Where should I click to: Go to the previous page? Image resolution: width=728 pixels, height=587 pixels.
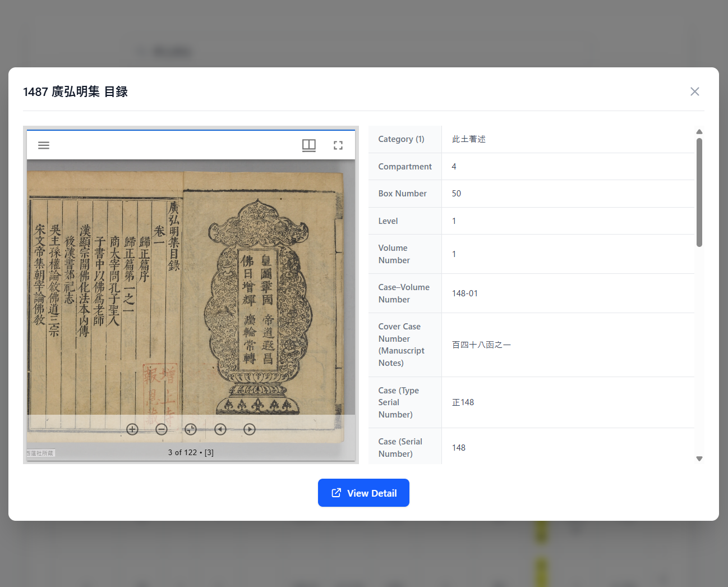click(220, 429)
